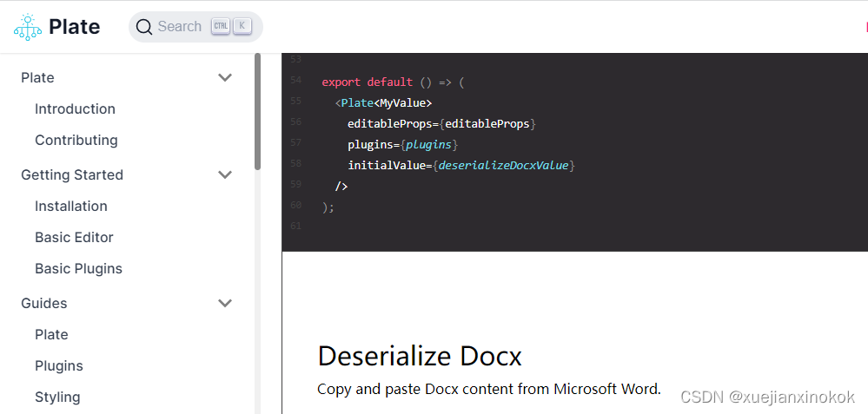868x414 pixels.
Task: Collapse the Plate section chevron
Action: click(x=225, y=77)
